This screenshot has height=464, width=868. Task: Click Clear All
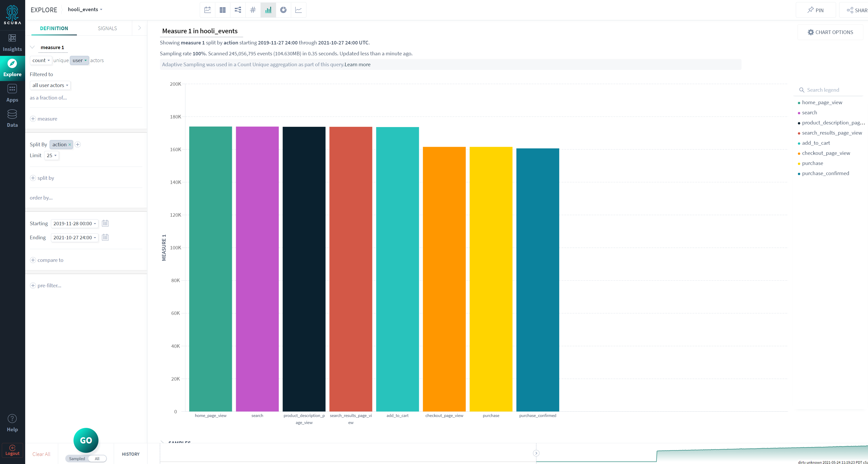coord(41,454)
